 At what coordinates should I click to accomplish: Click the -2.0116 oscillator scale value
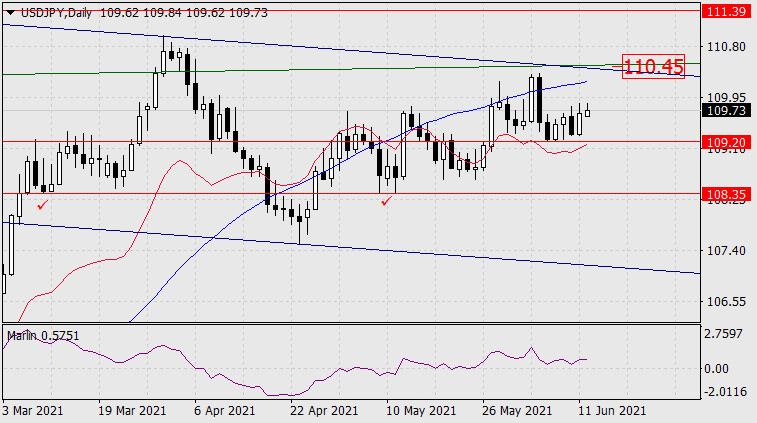click(725, 391)
